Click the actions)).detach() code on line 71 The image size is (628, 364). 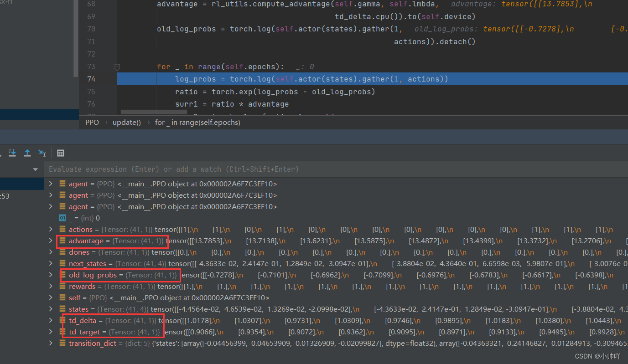435,41
